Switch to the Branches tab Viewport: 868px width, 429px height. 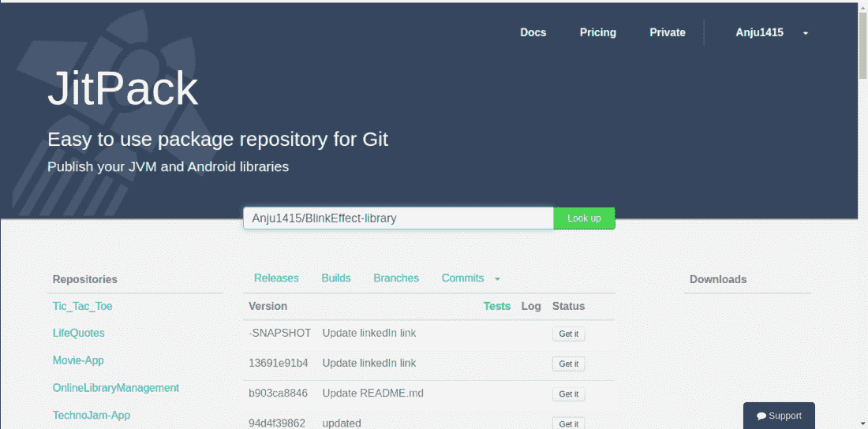(x=396, y=278)
